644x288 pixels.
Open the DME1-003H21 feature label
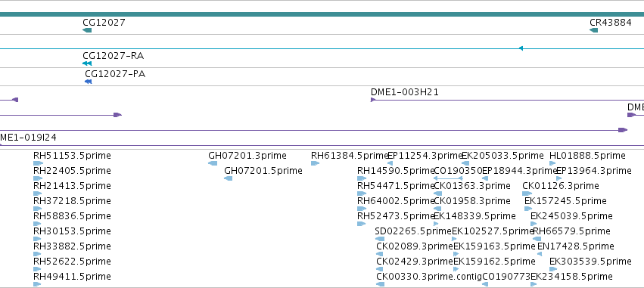pos(405,92)
